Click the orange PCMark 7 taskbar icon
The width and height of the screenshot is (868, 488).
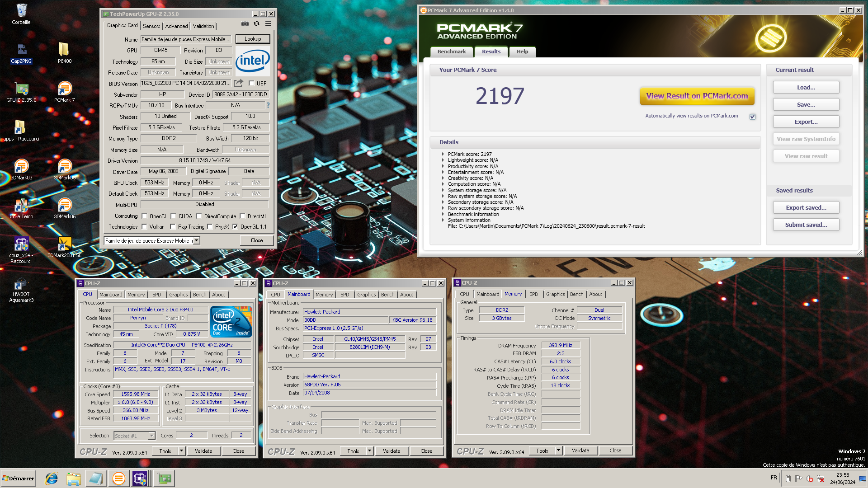pos(118,478)
